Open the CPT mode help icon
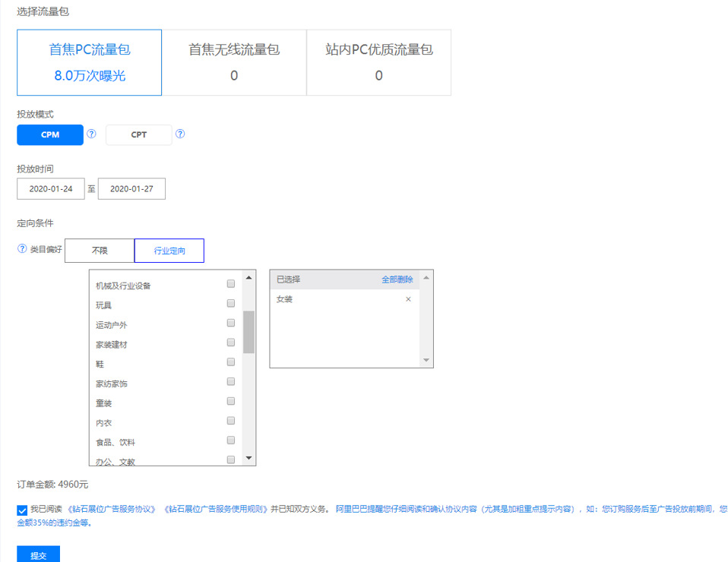 pos(180,134)
